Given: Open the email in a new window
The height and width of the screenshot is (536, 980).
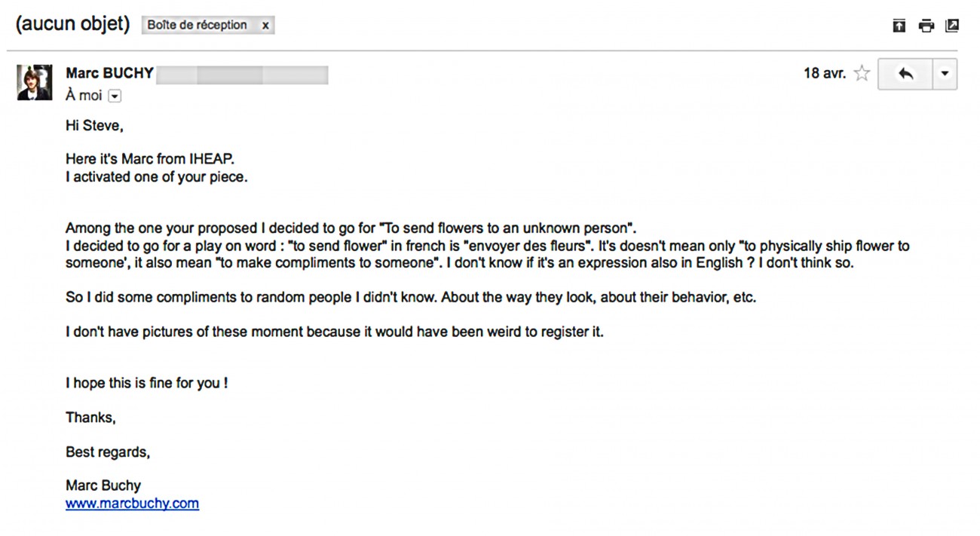Looking at the screenshot, I should click(952, 26).
